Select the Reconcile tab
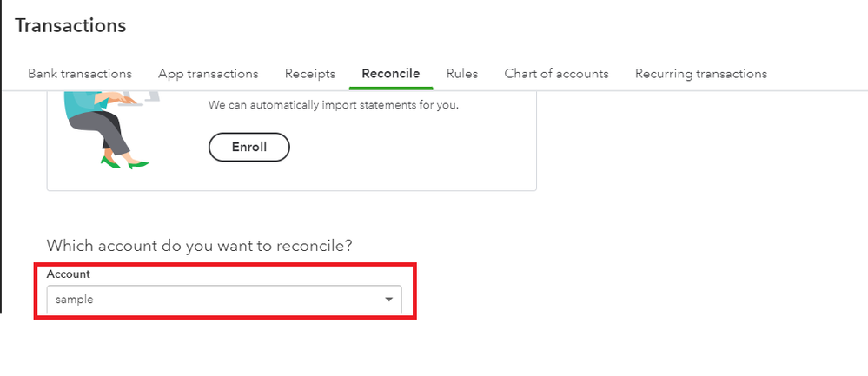 pyautogui.click(x=391, y=74)
